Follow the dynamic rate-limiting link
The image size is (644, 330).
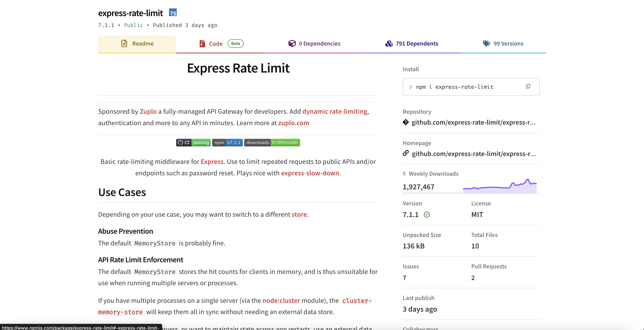coord(335,111)
